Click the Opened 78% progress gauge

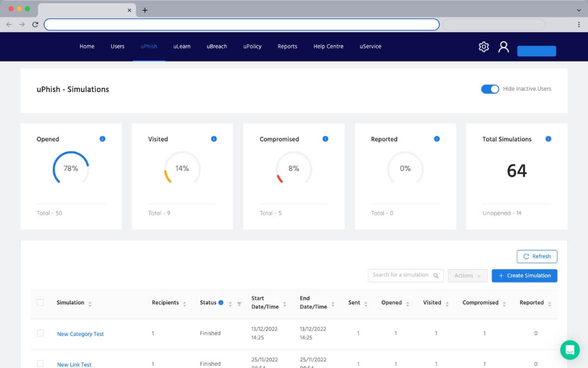71,168
